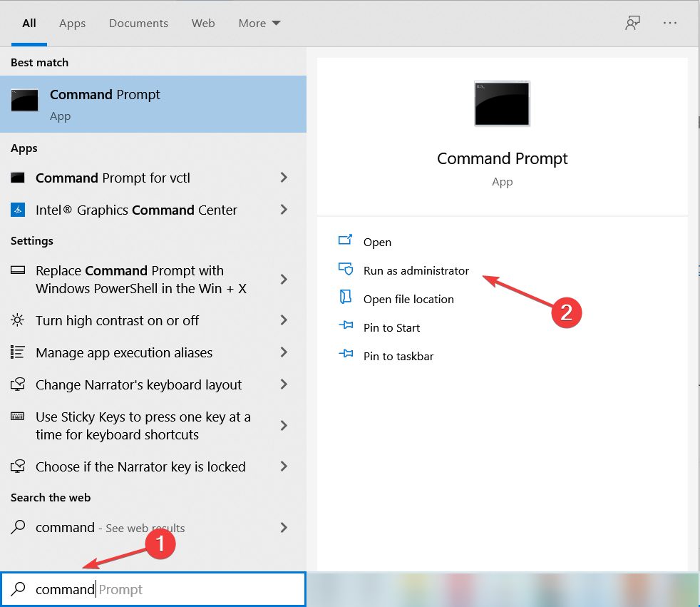Switch to the Apps tab

click(72, 23)
